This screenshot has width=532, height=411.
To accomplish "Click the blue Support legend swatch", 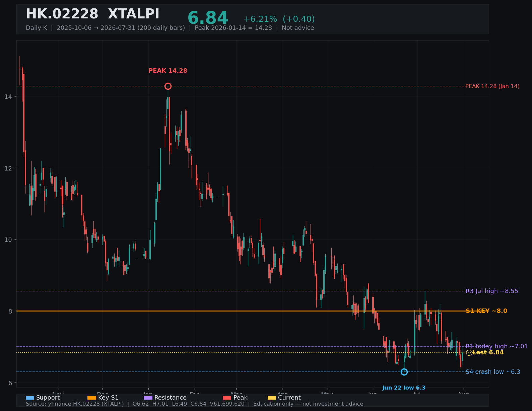I will coord(30,398).
